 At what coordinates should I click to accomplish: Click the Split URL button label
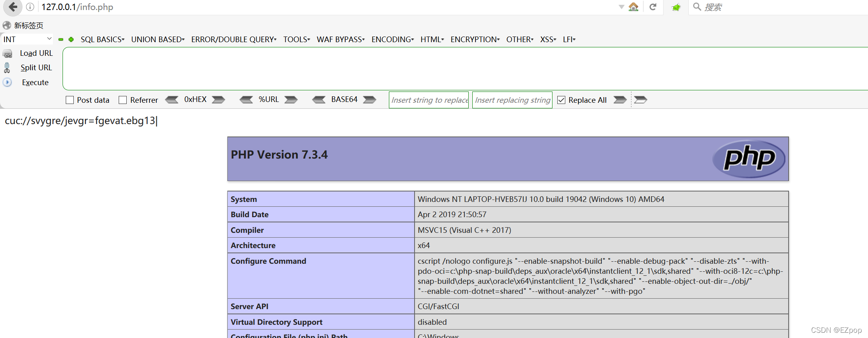point(36,67)
